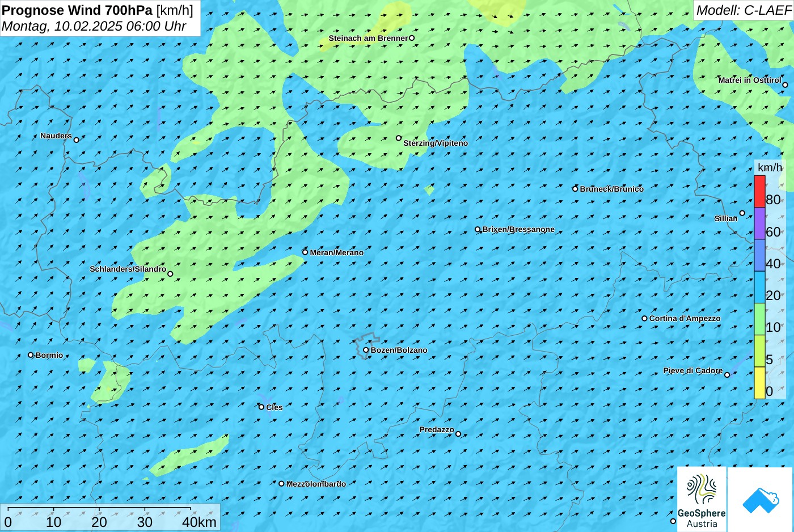Click the 'Nauders' label text

[x=56, y=136]
